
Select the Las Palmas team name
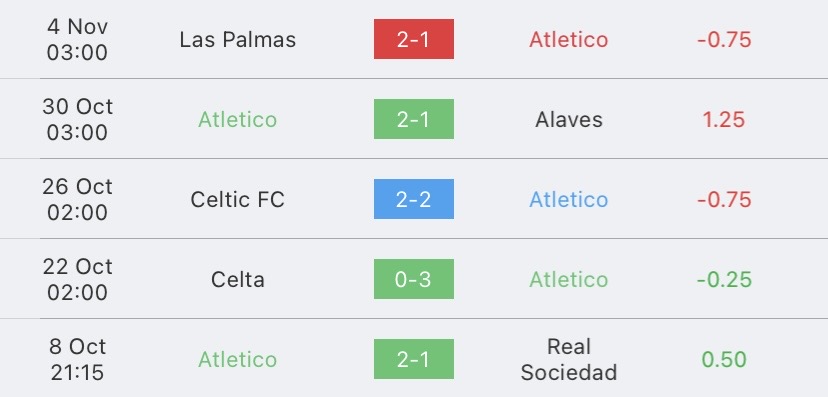tap(238, 40)
